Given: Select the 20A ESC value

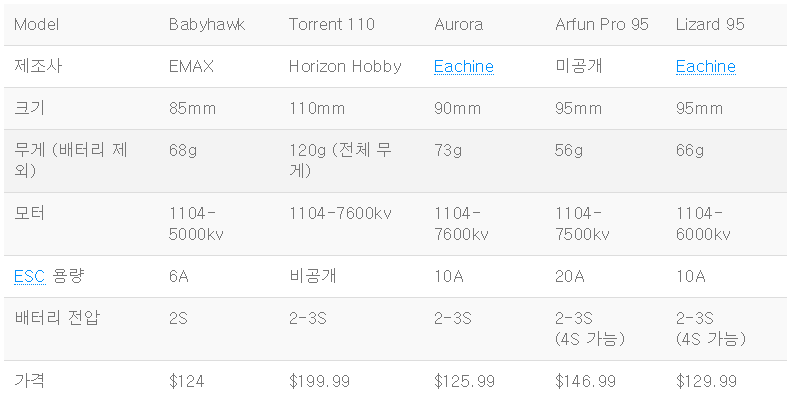Looking at the screenshot, I should click(x=569, y=277).
